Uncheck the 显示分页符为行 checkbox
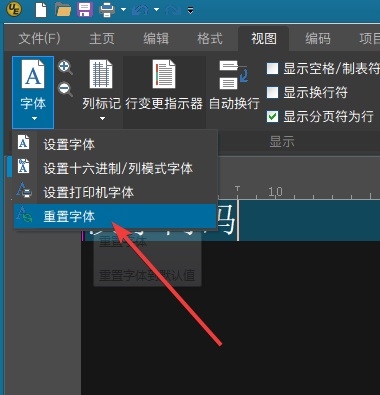380x395 pixels. click(272, 116)
